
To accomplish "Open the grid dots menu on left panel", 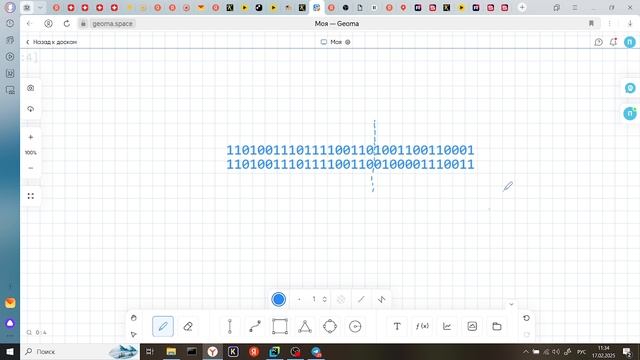I will pos(31,196).
